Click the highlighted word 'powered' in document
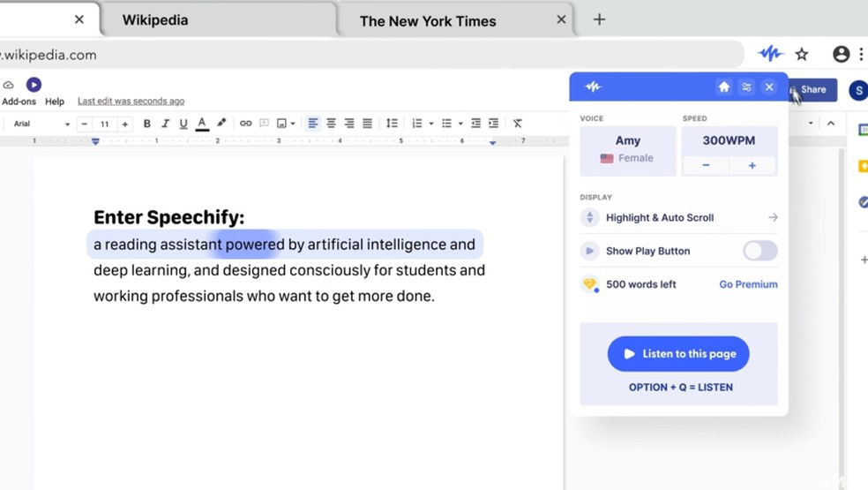The image size is (868, 490). pyautogui.click(x=255, y=245)
